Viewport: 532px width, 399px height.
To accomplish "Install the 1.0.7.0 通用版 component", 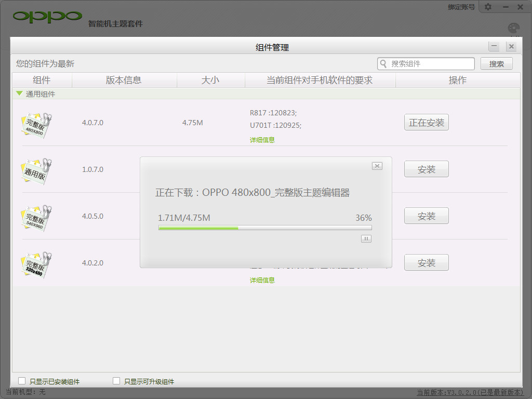I will pyautogui.click(x=427, y=169).
